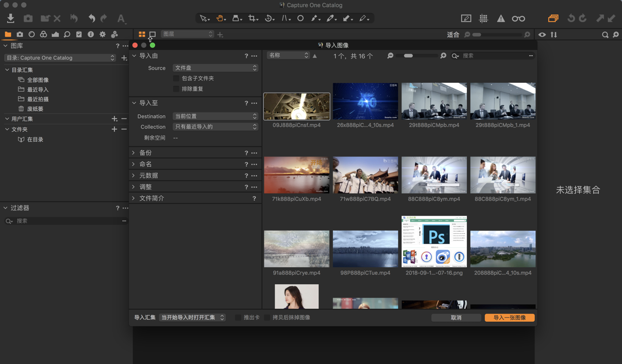Enable the 包含子文件夹 checkbox
The image size is (622, 364).
176,78
